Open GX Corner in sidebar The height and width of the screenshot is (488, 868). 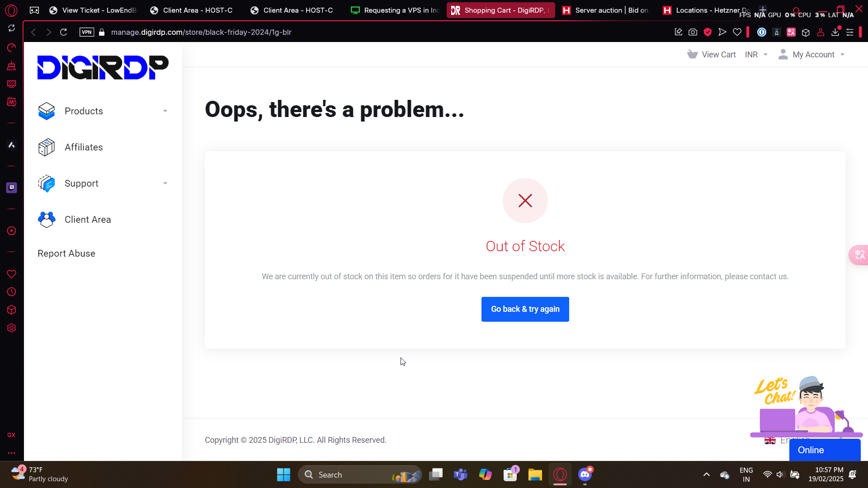[12, 435]
